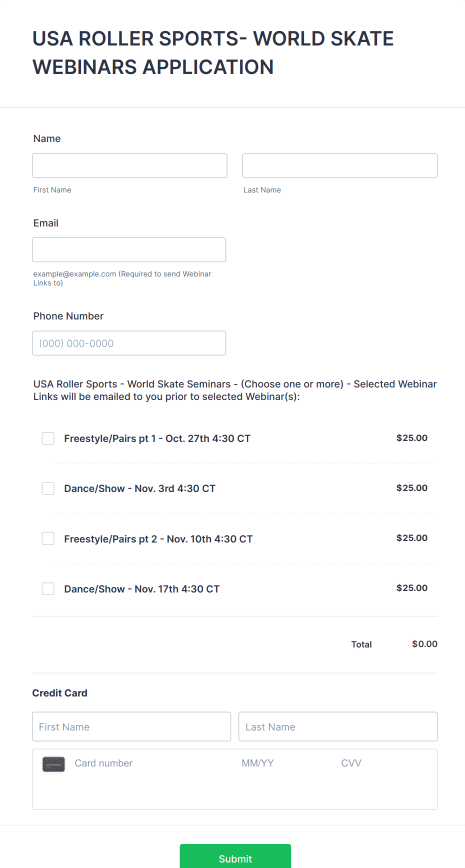Click into the Email input box
This screenshot has height=868, width=465.
click(129, 249)
